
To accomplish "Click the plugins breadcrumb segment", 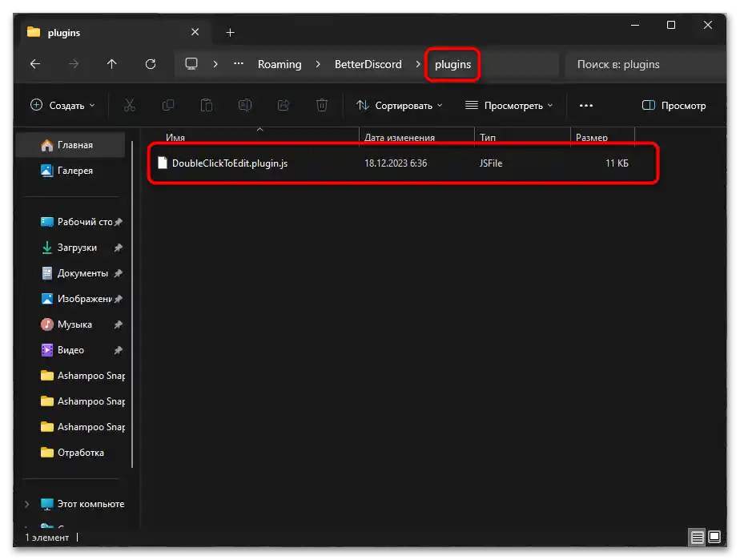I will point(452,64).
